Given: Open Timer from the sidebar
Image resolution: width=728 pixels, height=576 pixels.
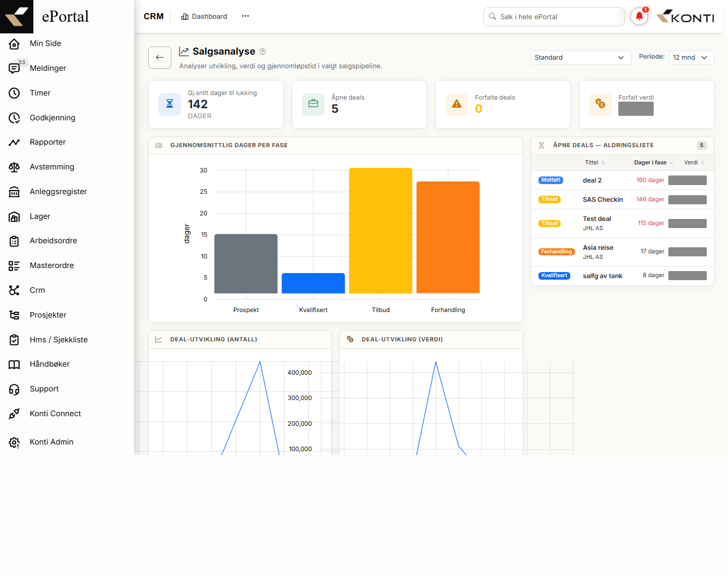Looking at the screenshot, I should pos(40,93).
